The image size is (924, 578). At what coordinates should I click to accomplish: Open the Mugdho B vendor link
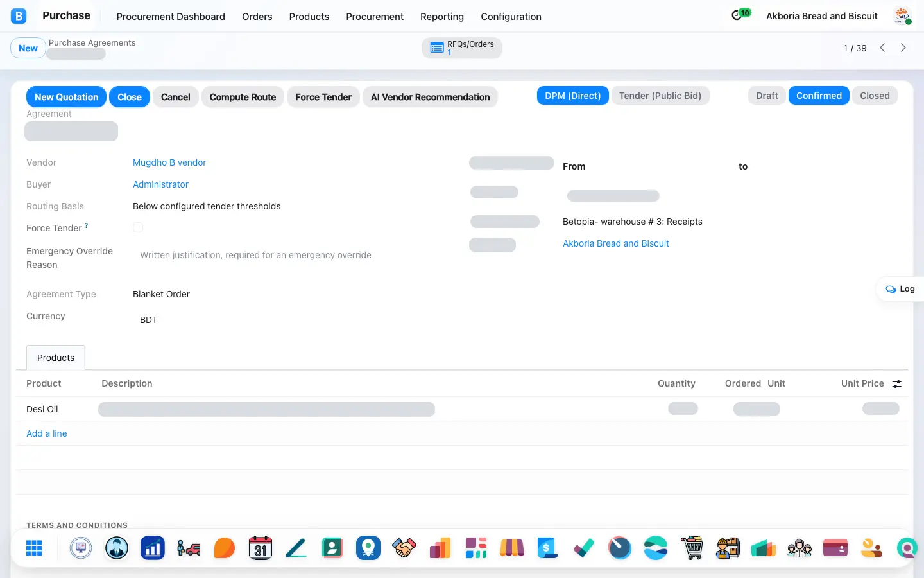169,162
